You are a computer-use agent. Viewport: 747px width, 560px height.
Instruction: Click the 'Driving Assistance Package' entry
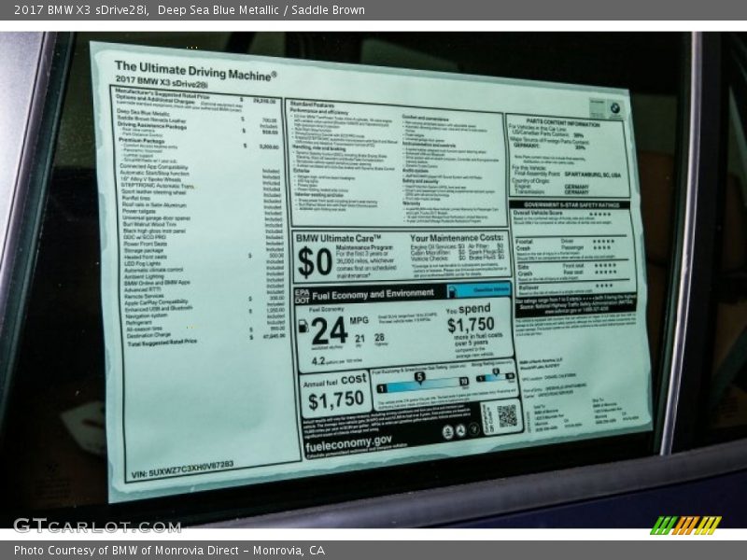[x=152, y=125]
